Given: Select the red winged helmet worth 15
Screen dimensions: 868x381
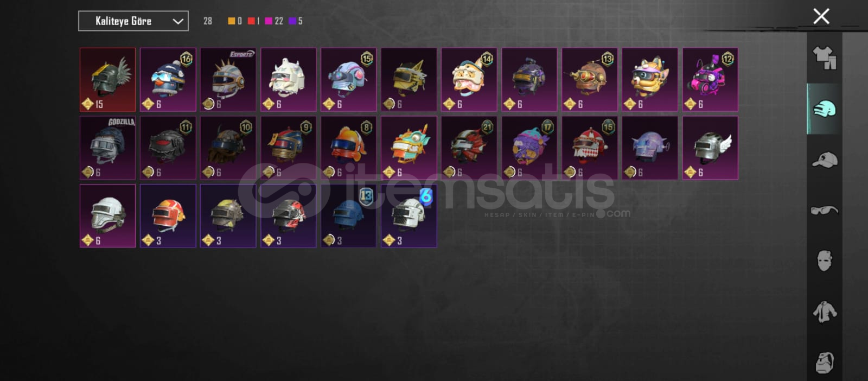Looking at the screenshot, I should 107,79.
